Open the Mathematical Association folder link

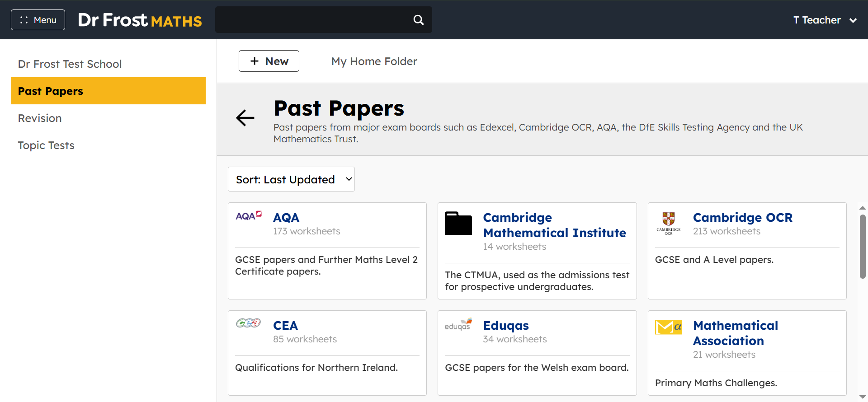(736, 333)
